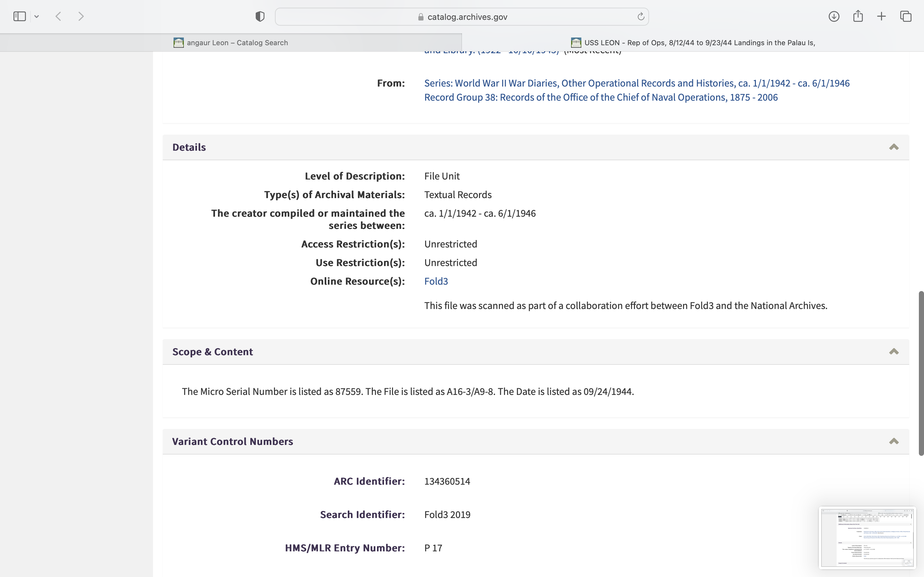Collapse the Details section chevron

click(x=894, y=147)
